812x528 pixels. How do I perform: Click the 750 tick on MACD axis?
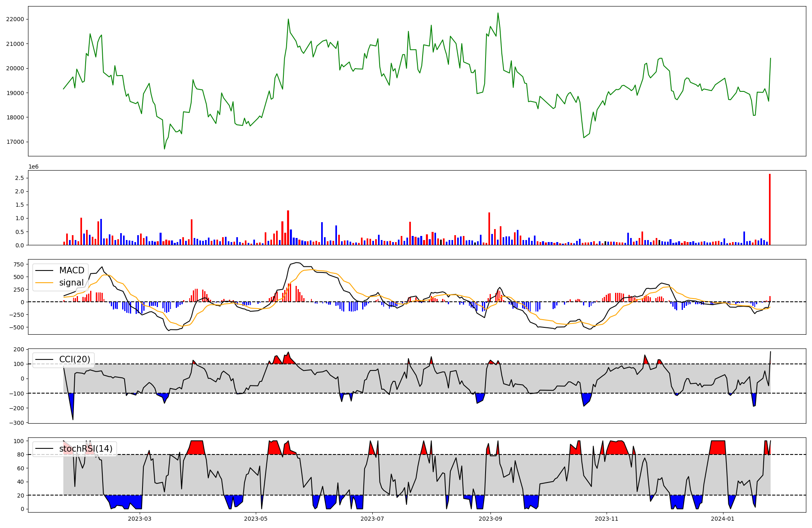pos(18,264)
